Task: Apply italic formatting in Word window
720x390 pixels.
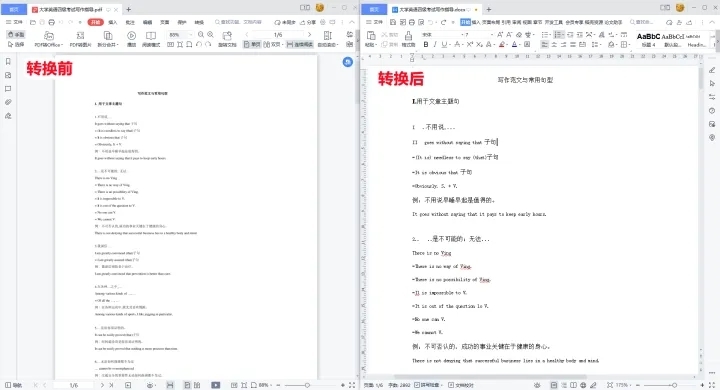Action: point(435,45)
